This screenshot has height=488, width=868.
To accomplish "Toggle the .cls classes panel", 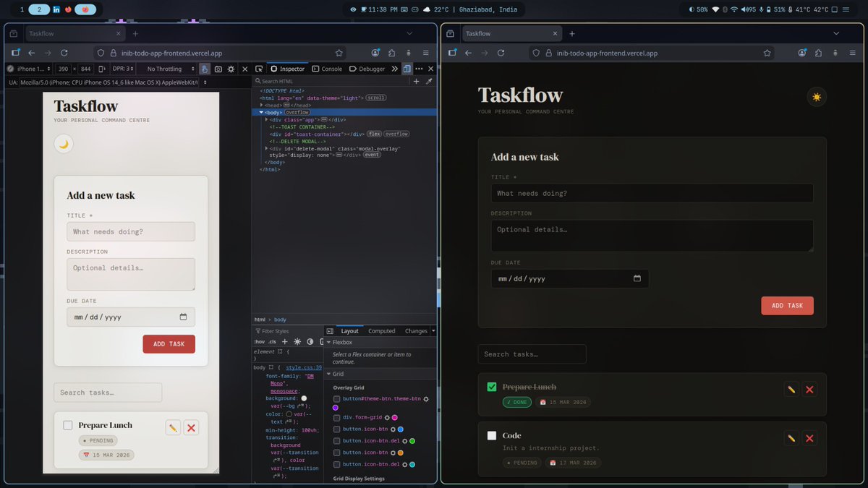I will [272, 341].
